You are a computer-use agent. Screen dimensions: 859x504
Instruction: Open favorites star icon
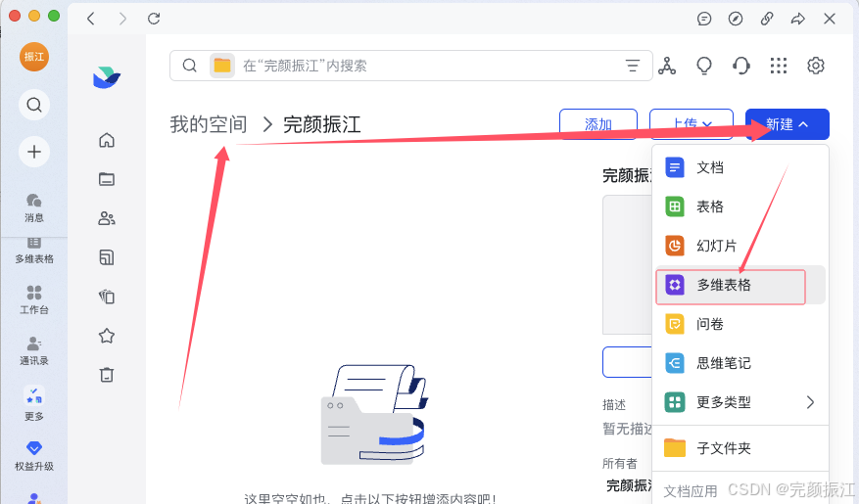coord(107,336)
